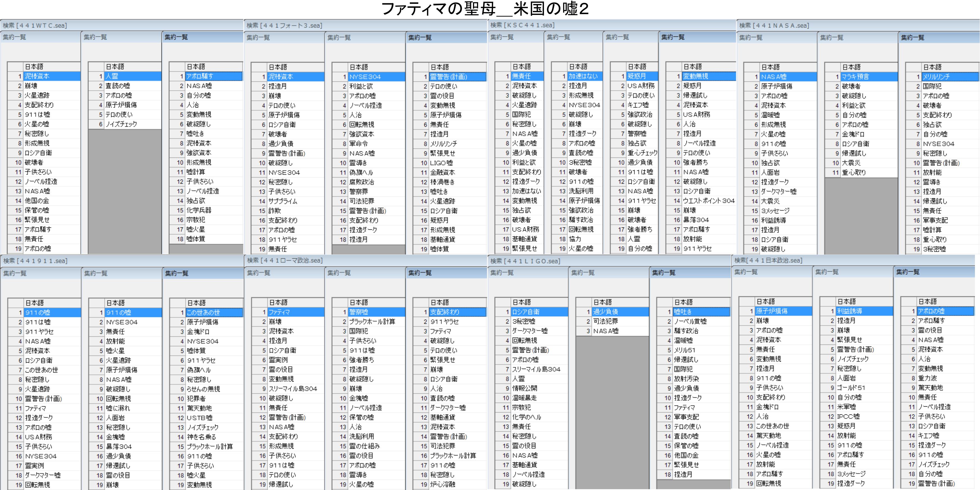
Task: Select the 神を名乗る row
Action: pyautogui.click(x=201, y=437)
